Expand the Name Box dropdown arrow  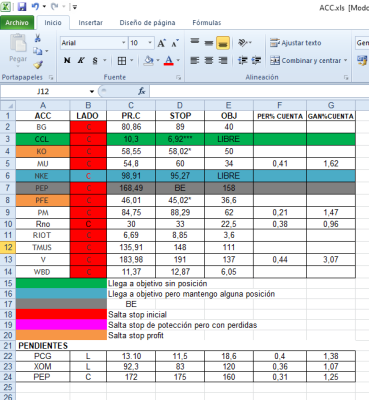click(x=92, y=91)
